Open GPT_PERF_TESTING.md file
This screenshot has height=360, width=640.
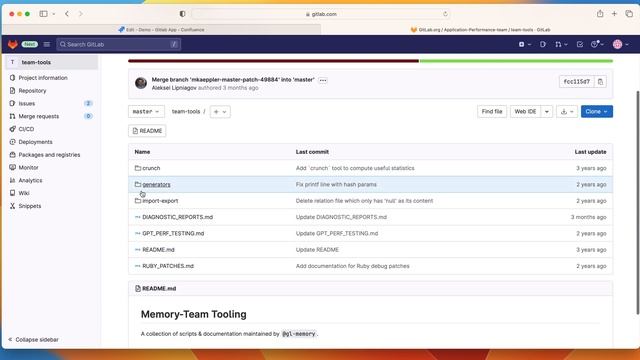click(173, 233)
